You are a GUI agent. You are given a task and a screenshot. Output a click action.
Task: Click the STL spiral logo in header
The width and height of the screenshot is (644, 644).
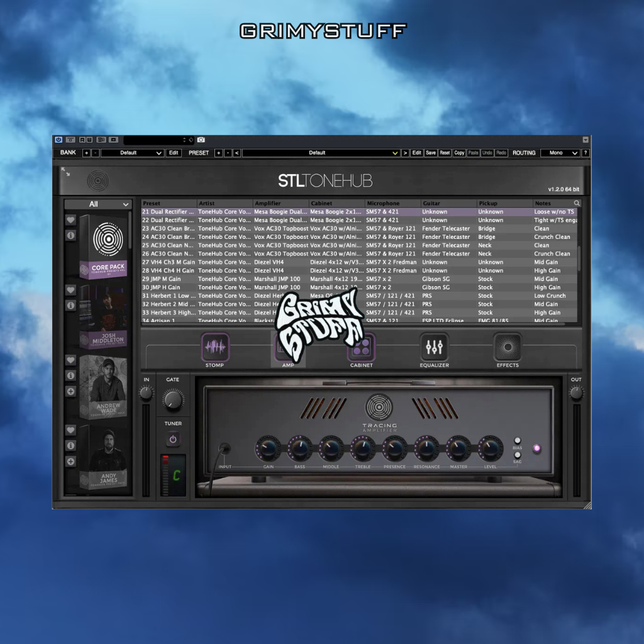tap(97, 180)
